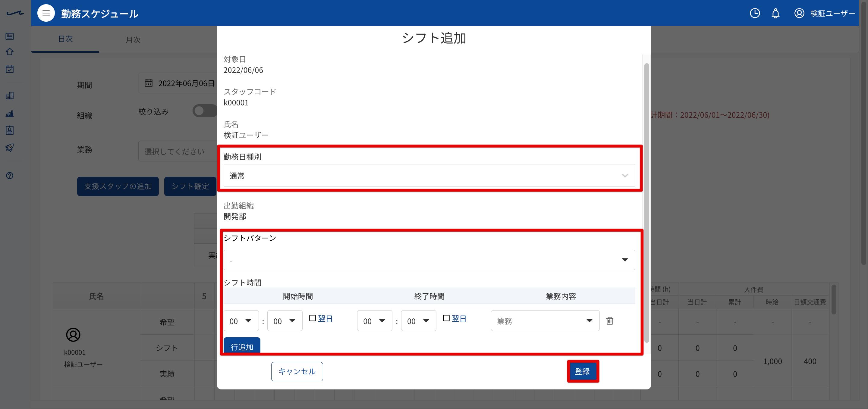Viewport: 868px width, 409px height.
Task: Click k00001 staff avatar in table
Action: pos(73,335)
